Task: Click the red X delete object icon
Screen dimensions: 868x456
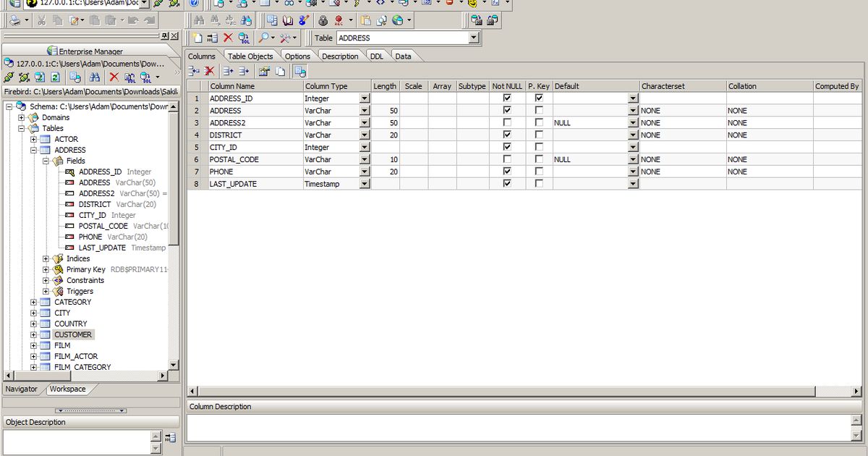Action: click(x=114, y=77)
